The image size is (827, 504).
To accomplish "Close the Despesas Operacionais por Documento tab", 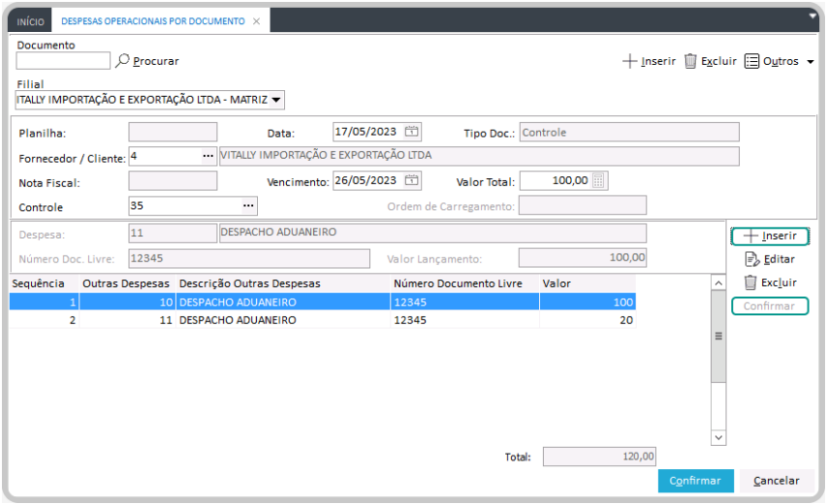I will coord(256,20).
